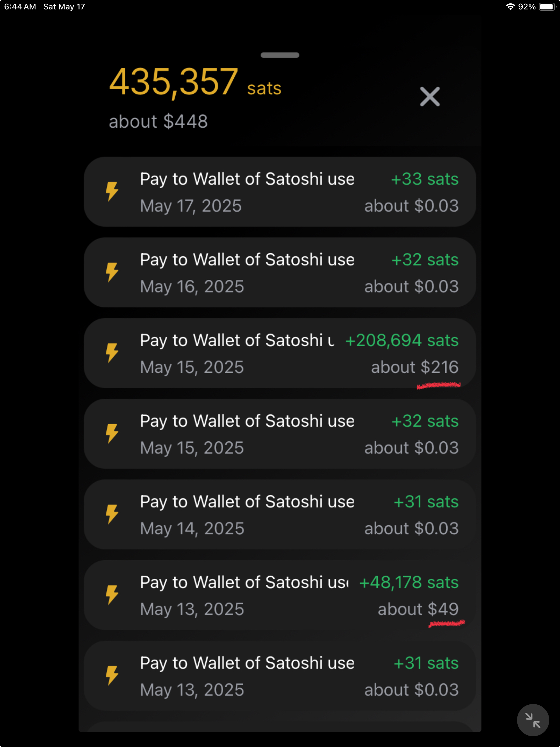560x747 pixels.
Task: Open the +33 sats May 17 transaction
Action: [x=280, y=191]
